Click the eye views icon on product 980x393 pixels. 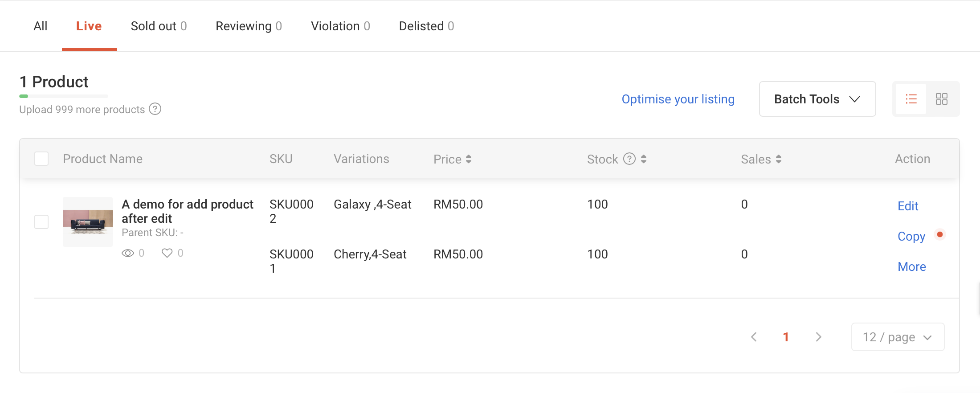coord(128,253)
